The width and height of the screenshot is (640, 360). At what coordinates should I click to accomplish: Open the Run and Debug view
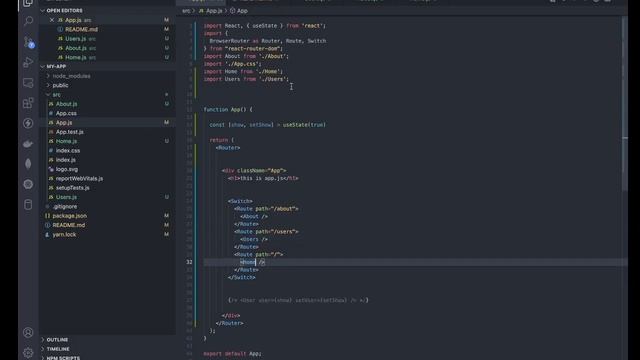pyautogui.click(x=28, y=62)
